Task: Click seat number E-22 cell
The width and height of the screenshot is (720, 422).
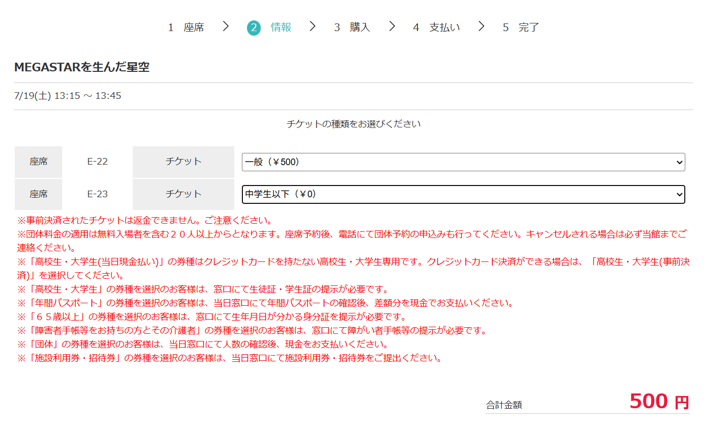Action: tap(97, 162)
